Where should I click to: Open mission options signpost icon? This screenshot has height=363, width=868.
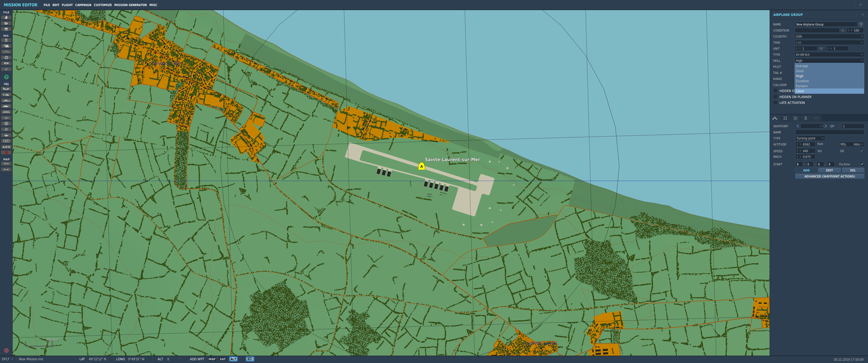6,63
